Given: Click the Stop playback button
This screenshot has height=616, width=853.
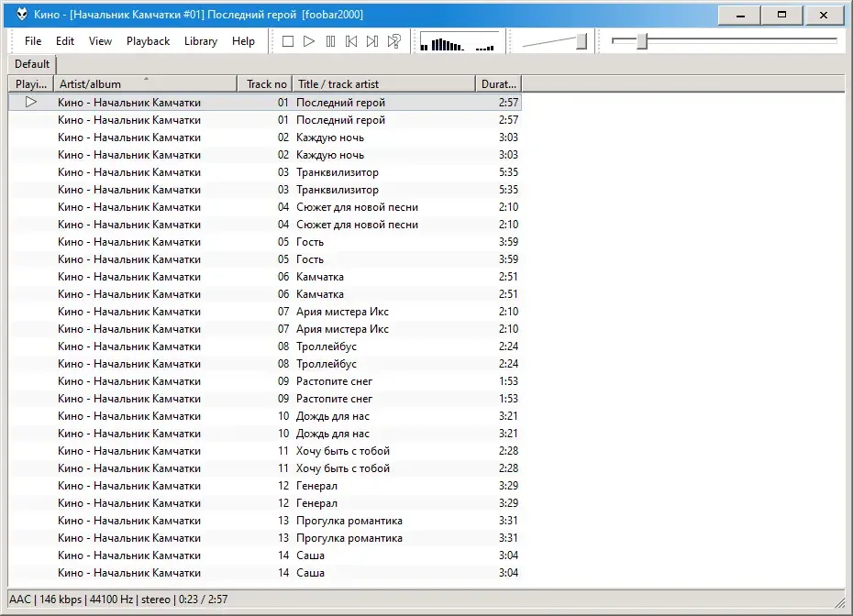Looking at the screenshot, I should pyautogui.click(x=288, y=41).
